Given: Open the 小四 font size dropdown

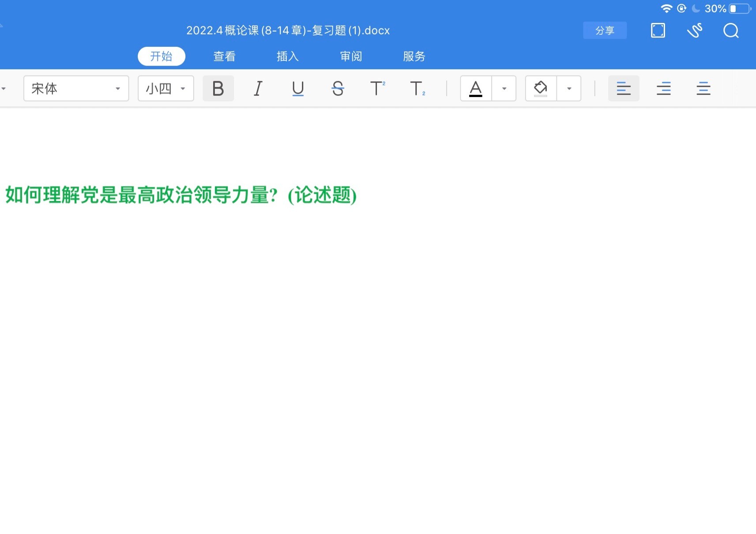Looking at the screenshot, I should point(165,89).
